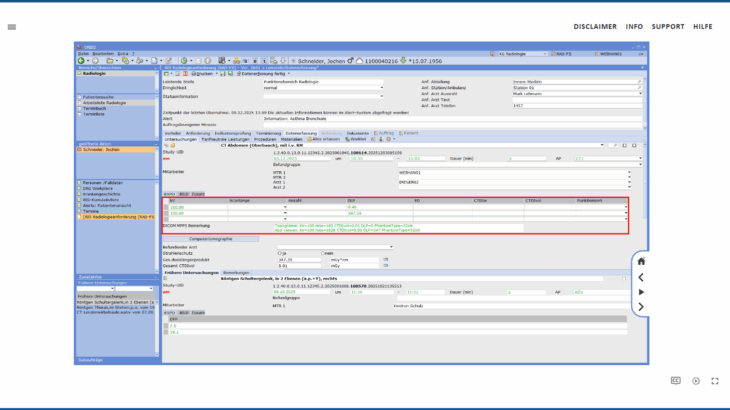Click the green back arrow in toolbar
730x410 pixels.
pyautogui.click(x=81, y=61)
